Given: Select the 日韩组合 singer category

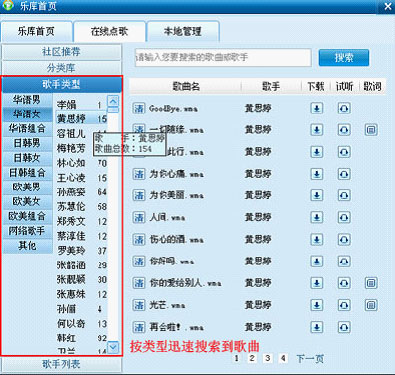Looking at the screenshot, I should coord(27,173).
